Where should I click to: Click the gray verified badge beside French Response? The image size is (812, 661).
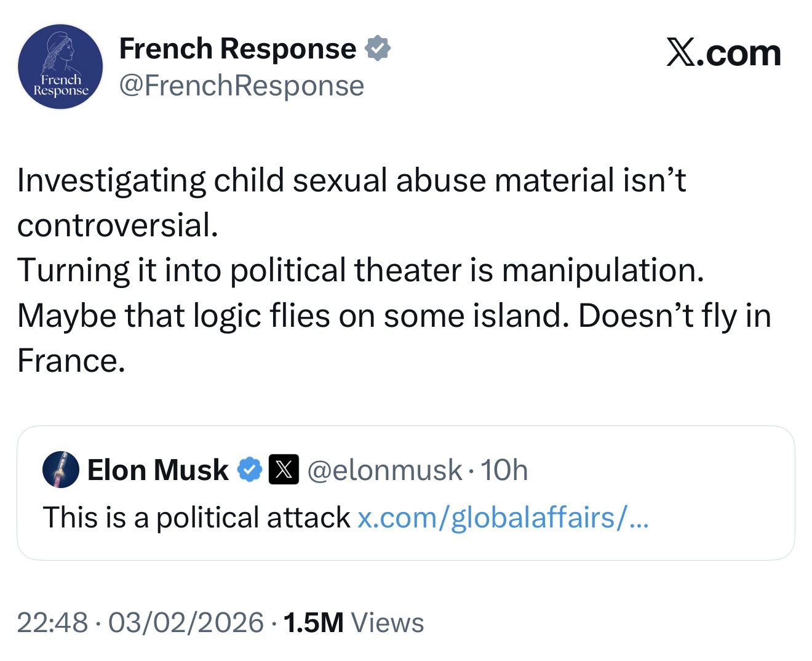pos(378,49)
